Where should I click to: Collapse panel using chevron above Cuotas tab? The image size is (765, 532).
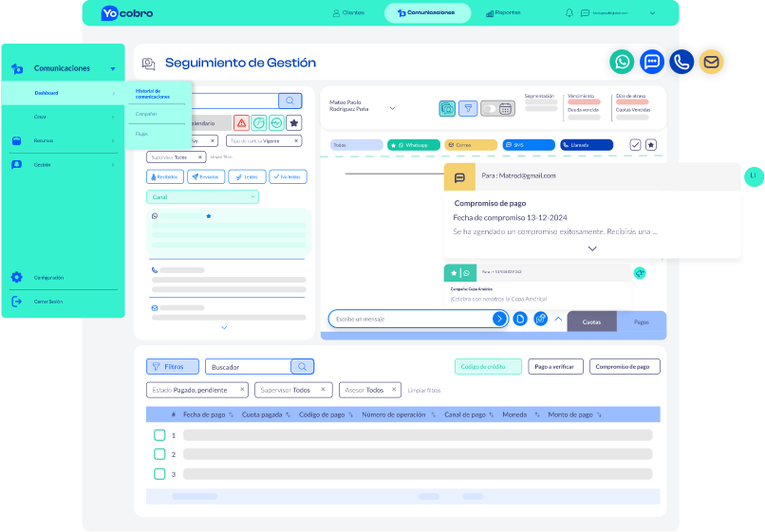558,319
